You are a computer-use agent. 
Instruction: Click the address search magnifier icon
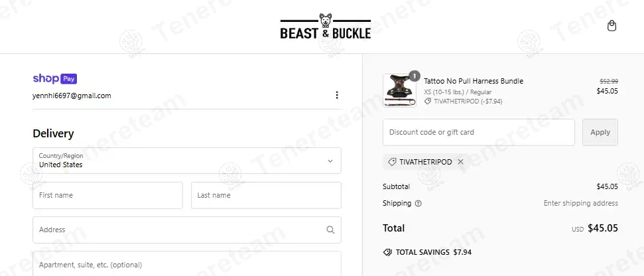(x=330, y=230)
